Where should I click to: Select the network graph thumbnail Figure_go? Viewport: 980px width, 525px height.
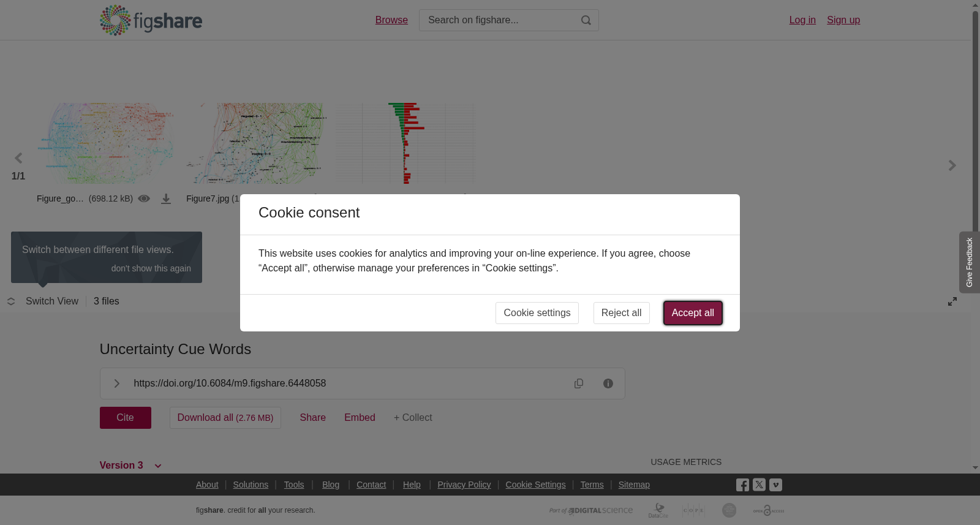(x=106, y=143)
